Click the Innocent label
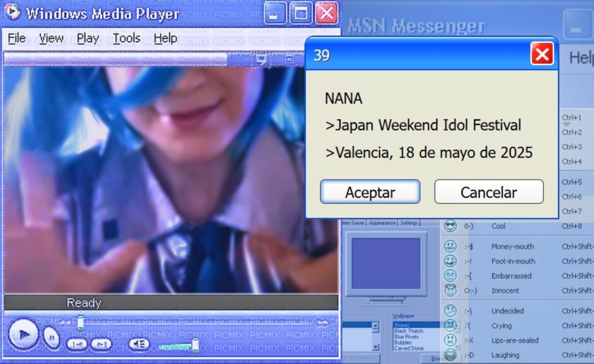The height and width of the screenshot is (364, 594). pyautogui.click(x=505, y=290)
